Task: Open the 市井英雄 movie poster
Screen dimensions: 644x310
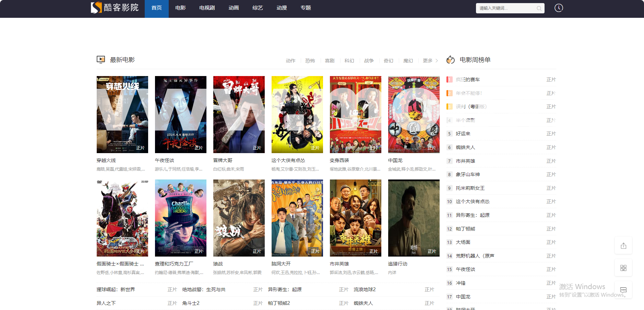Action: point(356,218)
